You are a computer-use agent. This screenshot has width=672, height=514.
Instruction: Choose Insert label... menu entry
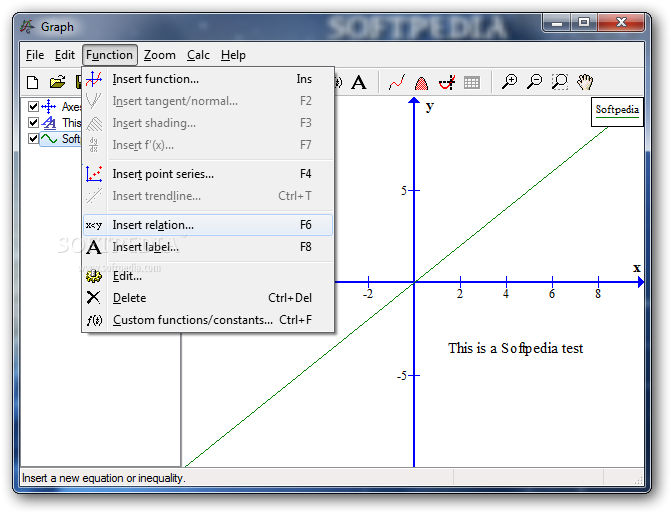208,247
